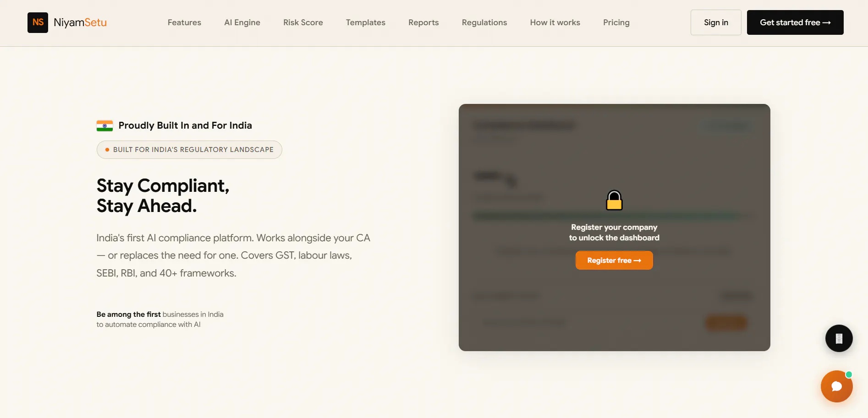Viewport: 868px width, 418px height.
Task: Click the 'Stay Compliant, Stay Ahead.' headline
Action: (x=163, y=195)
